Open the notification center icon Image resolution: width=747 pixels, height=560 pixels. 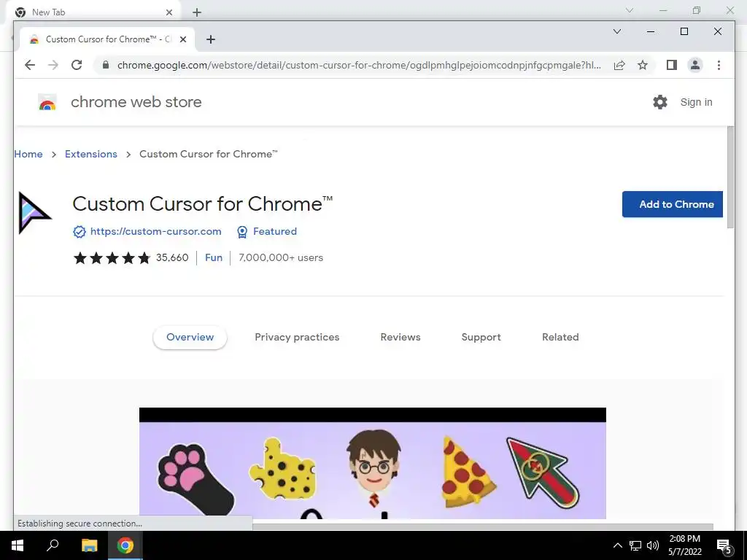pos(724,547)
